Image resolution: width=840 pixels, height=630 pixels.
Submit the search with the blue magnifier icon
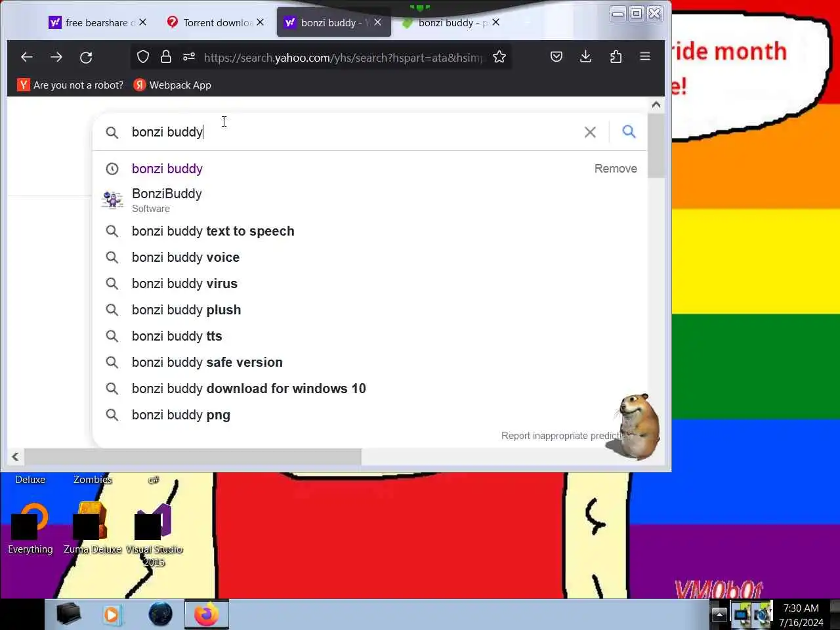629,132
